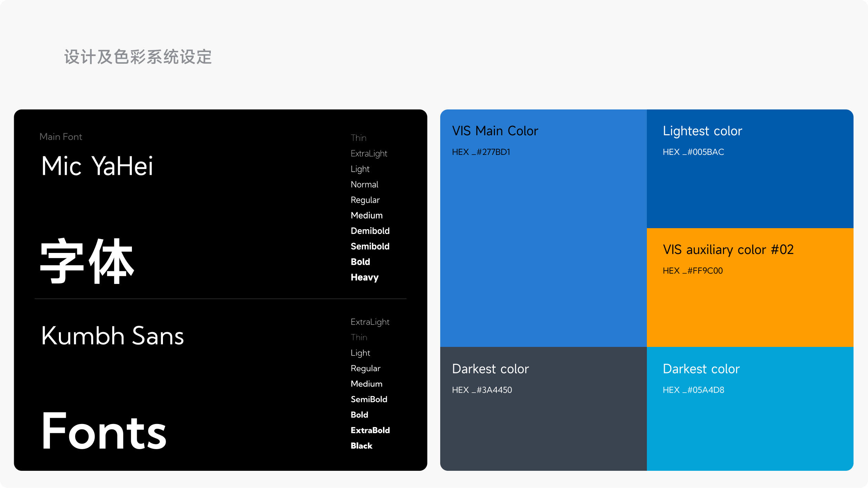Viewport: 868px width, 488px height.
Task: Click the HEX _#FF9C00 color code
Action: point(692,271)
